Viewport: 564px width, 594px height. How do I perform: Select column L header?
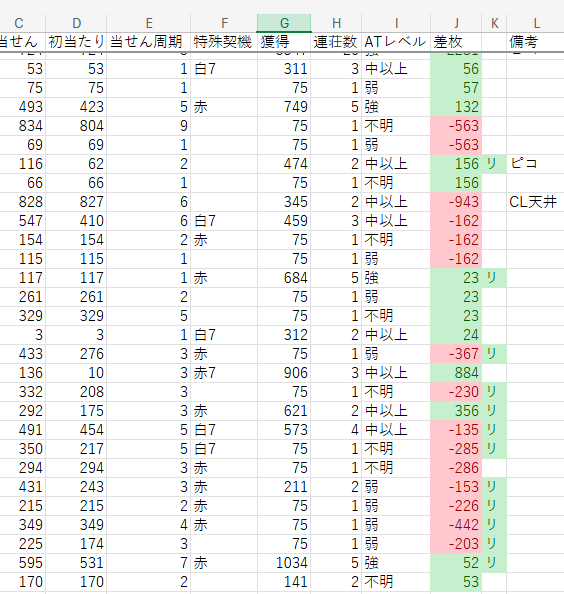[x=536, y=23]
